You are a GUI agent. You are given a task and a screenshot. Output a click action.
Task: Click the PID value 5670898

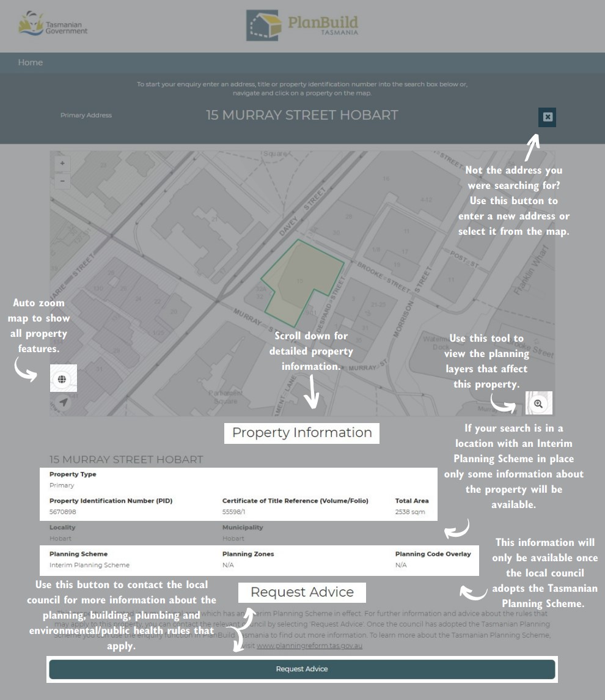(x=63, y=512)
